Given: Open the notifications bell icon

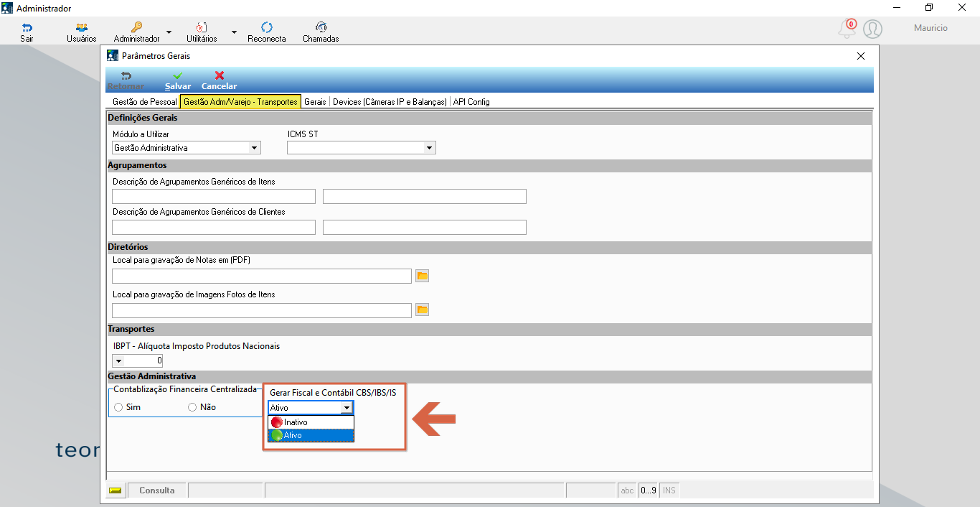Looking at the screenshot, I should pos(847,29).
